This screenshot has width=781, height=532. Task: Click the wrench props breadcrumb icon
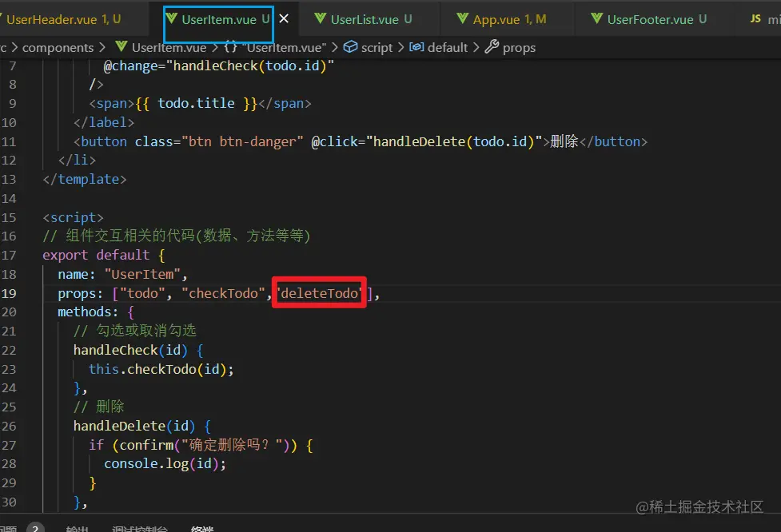(492, 47)
